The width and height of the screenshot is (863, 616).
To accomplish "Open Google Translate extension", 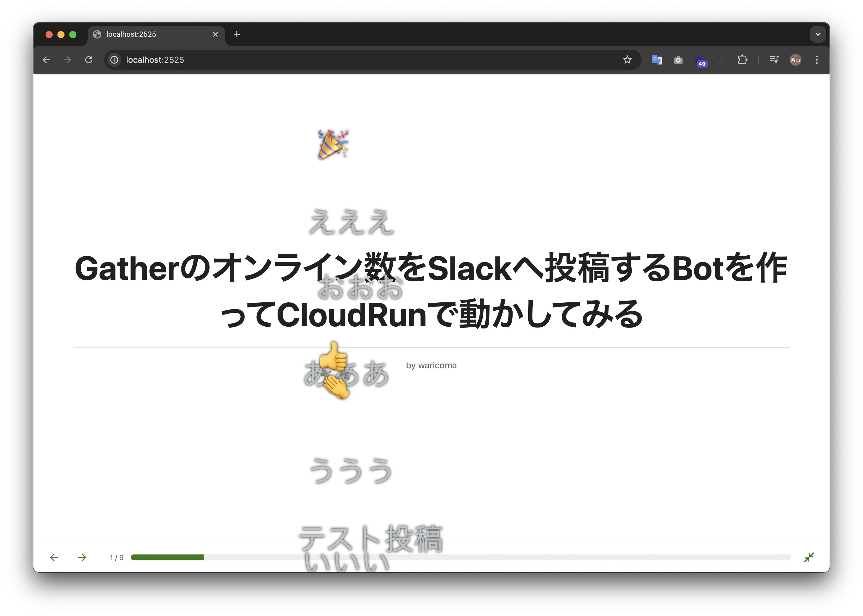I will 657,59.
